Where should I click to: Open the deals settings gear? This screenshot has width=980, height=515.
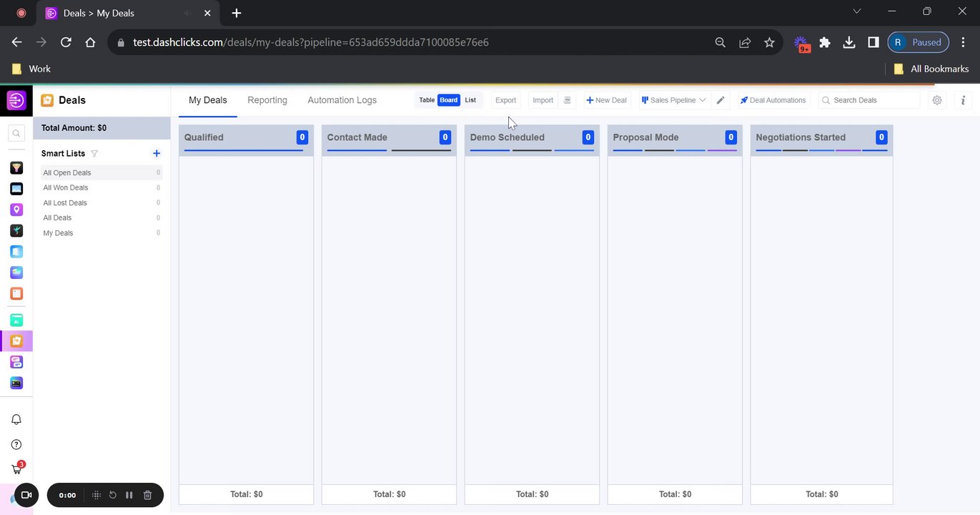(937, 100)
